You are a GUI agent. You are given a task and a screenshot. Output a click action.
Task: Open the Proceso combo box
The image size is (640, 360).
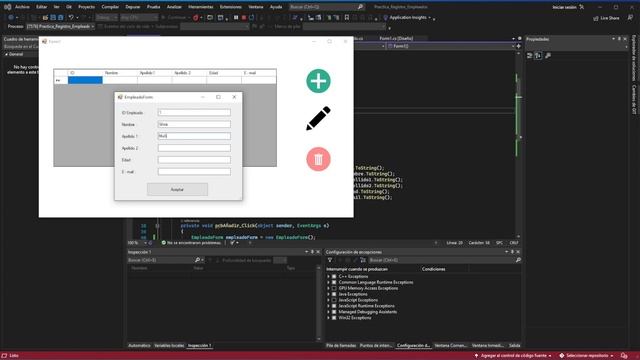(x=60, y=27)
